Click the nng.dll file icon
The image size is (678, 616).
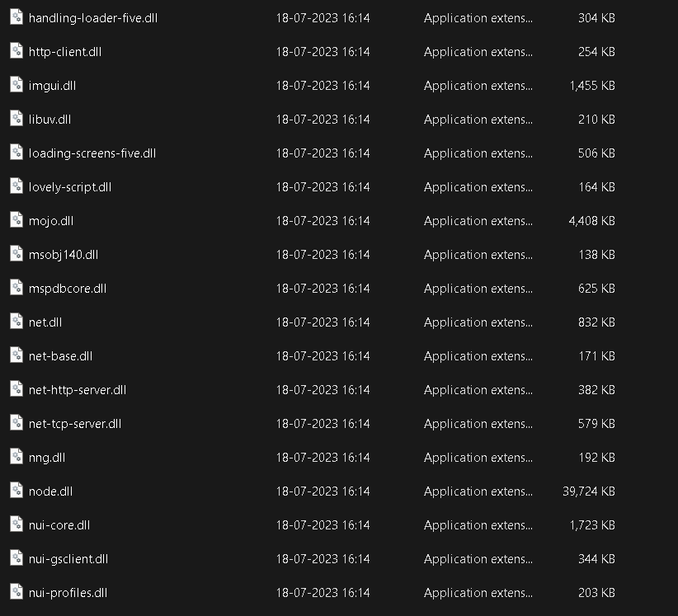click(x=16, y=457)
